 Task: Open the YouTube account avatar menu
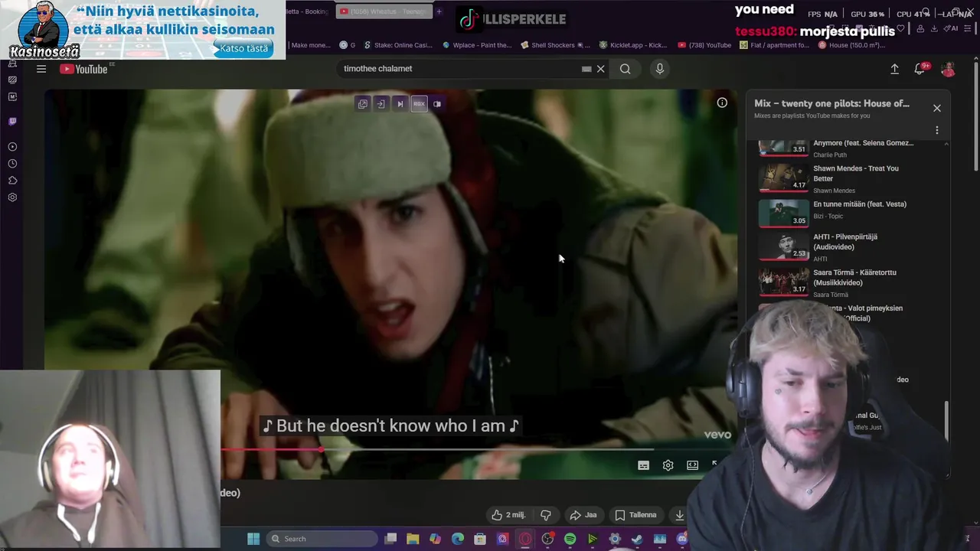tap(948, 69)
